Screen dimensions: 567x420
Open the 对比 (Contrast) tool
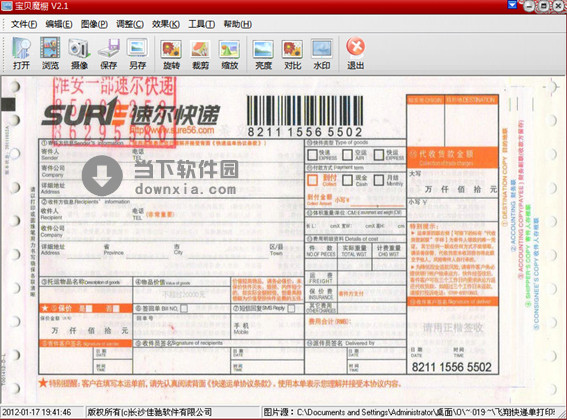click(293, 53)
